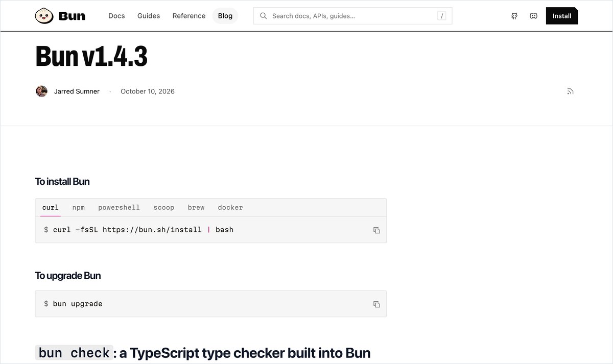Switch to the scoop tab
The height and width of the screenshot is (364, 613).
(x=164, y=207)
